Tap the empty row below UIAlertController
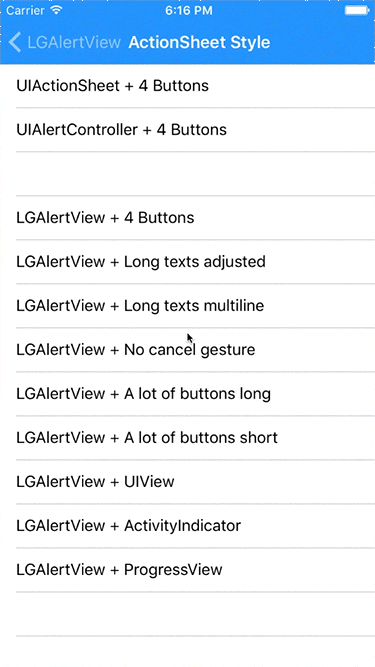The width and height of the screenshot is (375, 667). pyautogui.click(x=188, y=174)
